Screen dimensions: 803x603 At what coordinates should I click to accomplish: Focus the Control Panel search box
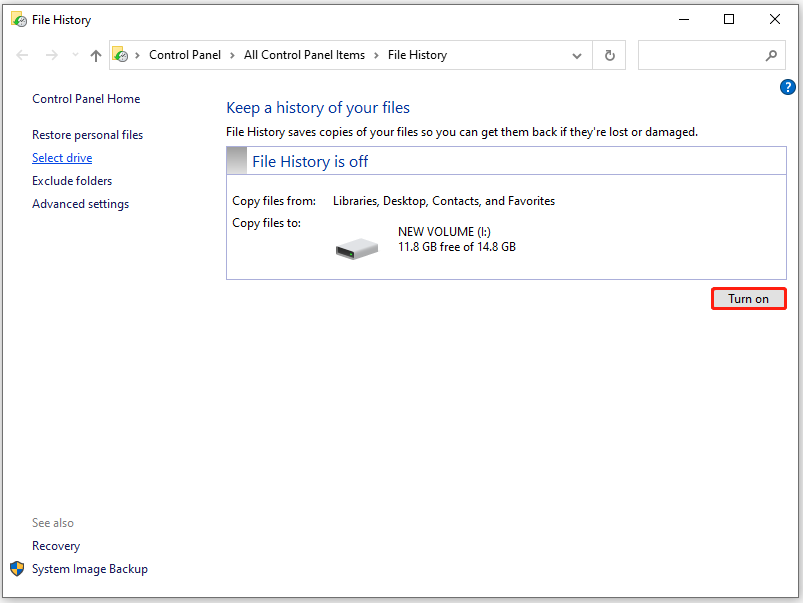[x=711, y=55]
